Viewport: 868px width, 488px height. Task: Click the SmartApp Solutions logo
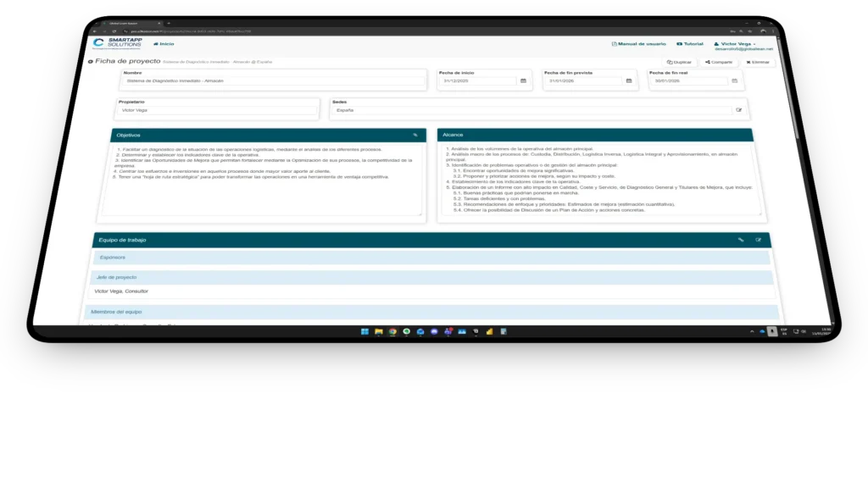pos(119,43)
